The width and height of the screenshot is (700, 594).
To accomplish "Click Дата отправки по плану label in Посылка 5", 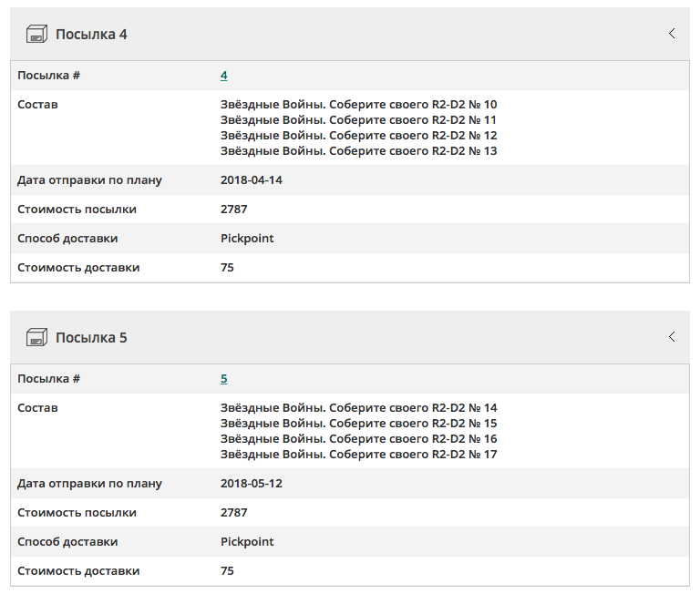I will tap(89, 484).
